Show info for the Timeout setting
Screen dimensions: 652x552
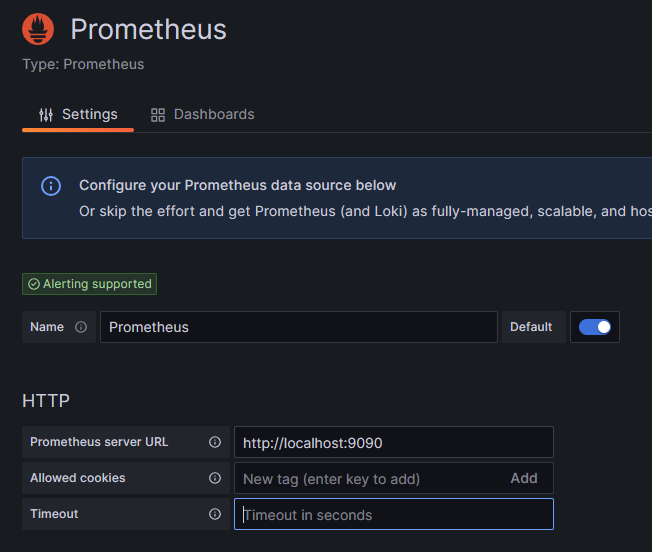[215, 514]
